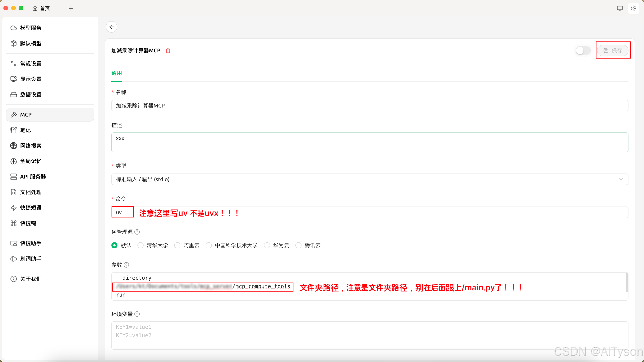Click the help icon next to 环境变量
The image size is (644, 362).
coord(137,314)
